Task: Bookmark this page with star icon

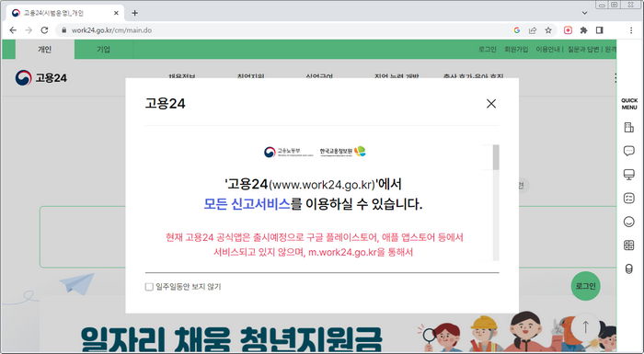Action: tap(548, 30)
